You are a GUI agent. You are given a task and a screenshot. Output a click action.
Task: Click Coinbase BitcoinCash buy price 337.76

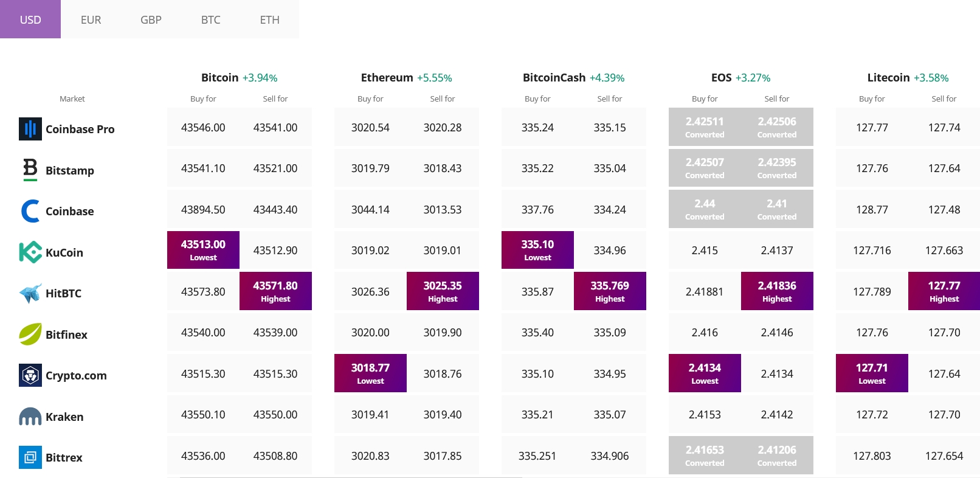pyautogui.click(x=537, y=210)
